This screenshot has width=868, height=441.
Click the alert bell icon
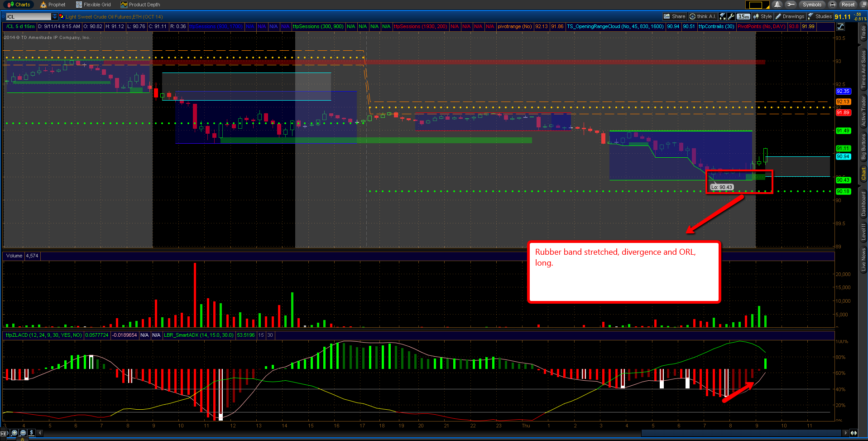[777, 5]
